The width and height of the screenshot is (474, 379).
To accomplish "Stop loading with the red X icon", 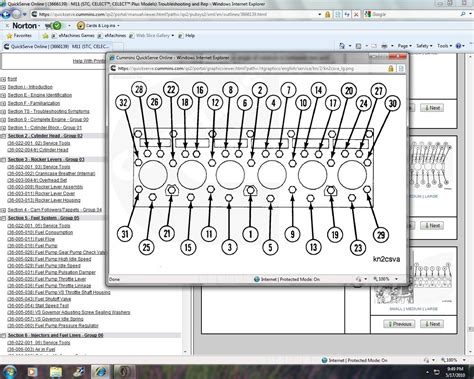I will (356, 14).
